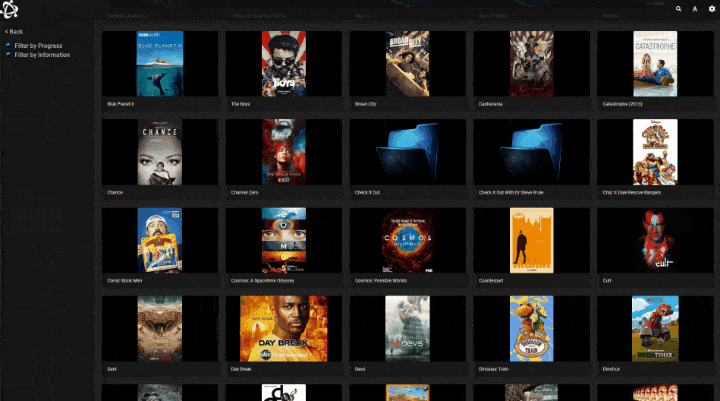720x401 pixels.
Task: Open the Broad City show
Action: (x=408, y=64)
